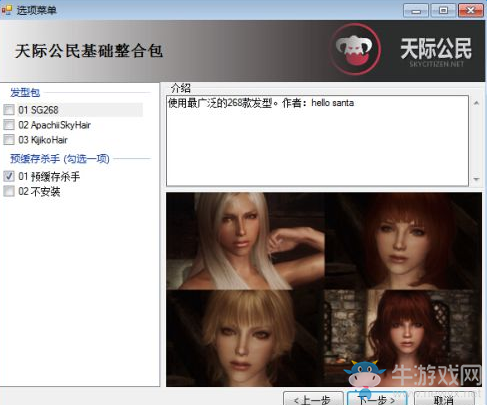
Task: Select the 03 KijikoHair label text
Action: coord(43,140)
